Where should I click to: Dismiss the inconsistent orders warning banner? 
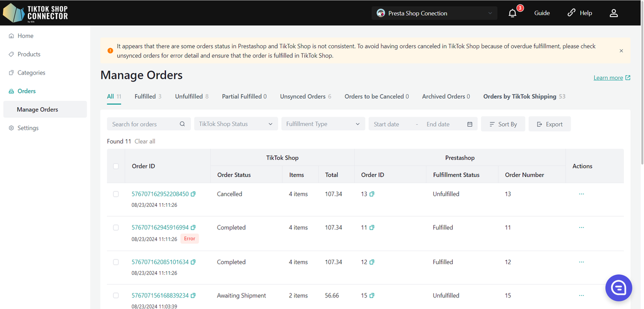click(x=621, y=51)
